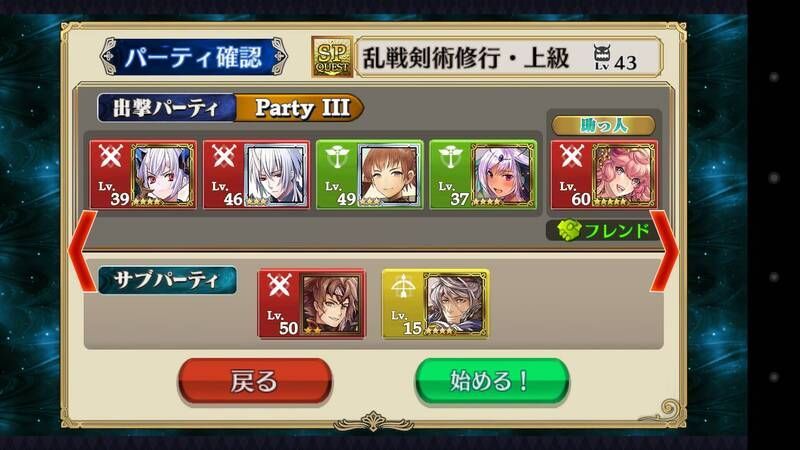
Task: Select the Lv. 46 silver-haired swordsman card
Action: (256, 174)
